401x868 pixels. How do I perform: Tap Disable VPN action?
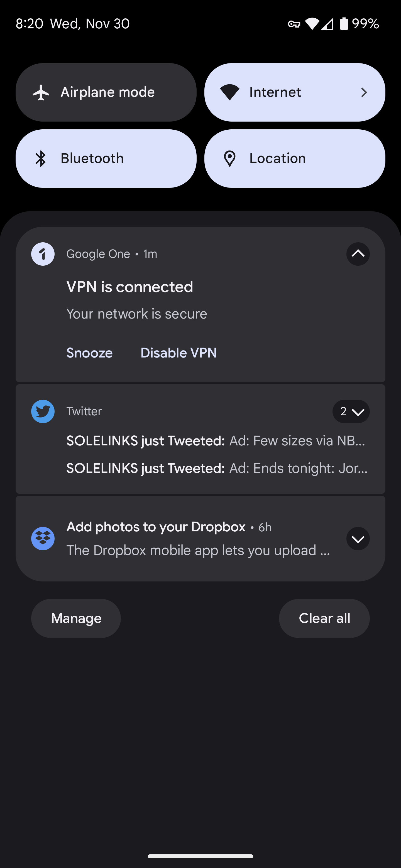pos(179,353)
